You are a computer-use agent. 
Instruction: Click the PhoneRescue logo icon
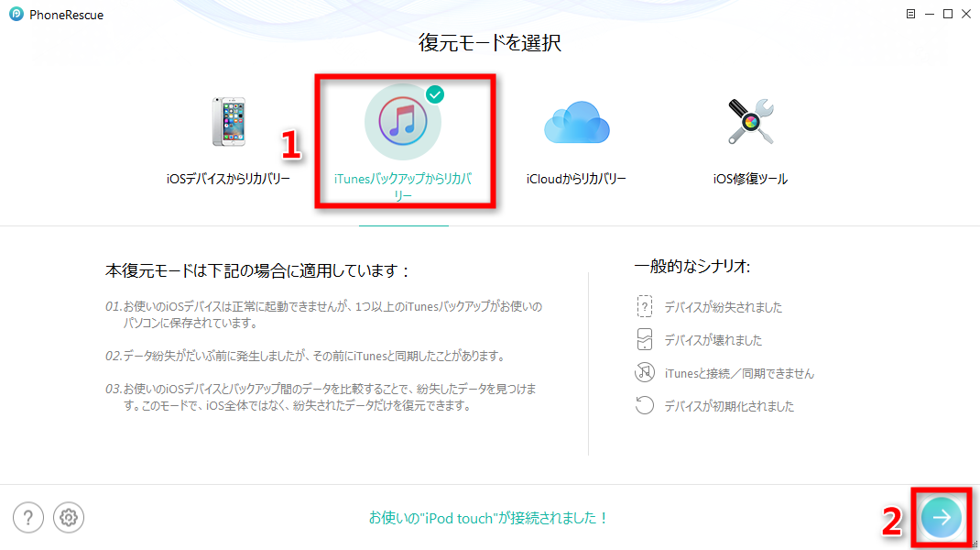(x=16, y=14)
